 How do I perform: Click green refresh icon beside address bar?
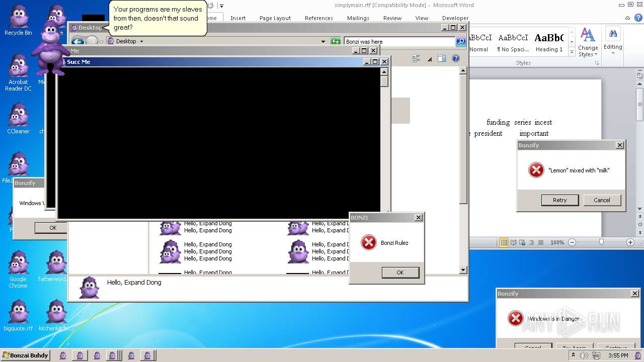(336, 41)
